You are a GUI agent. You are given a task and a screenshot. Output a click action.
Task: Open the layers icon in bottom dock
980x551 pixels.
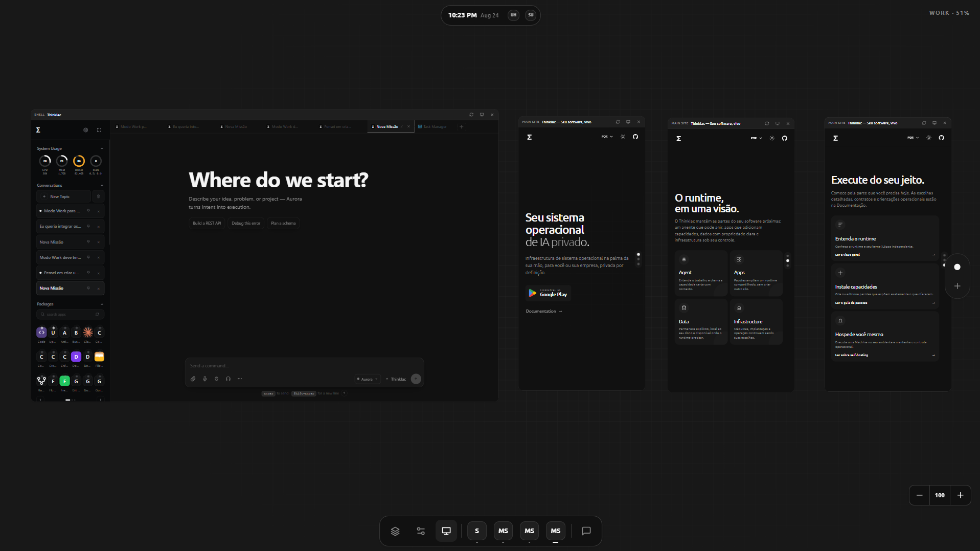click(x=395, y=531)
